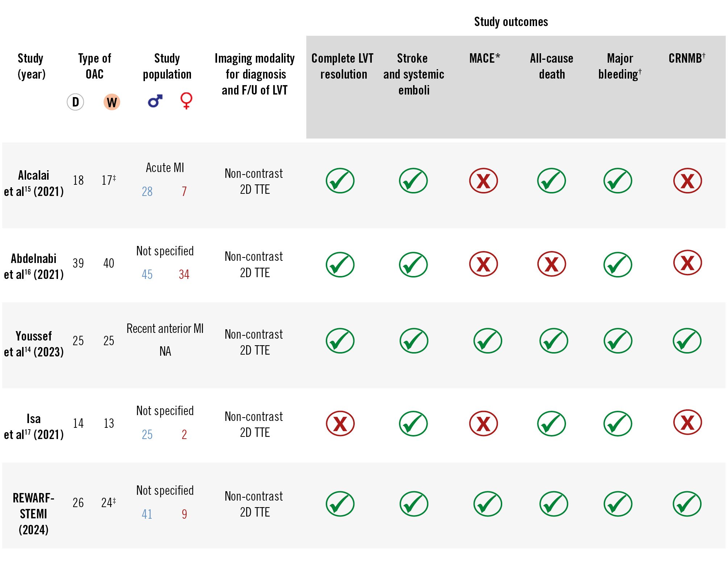Click Alcalai's Major bleeding green checkmark

click(x=617, y=181)
